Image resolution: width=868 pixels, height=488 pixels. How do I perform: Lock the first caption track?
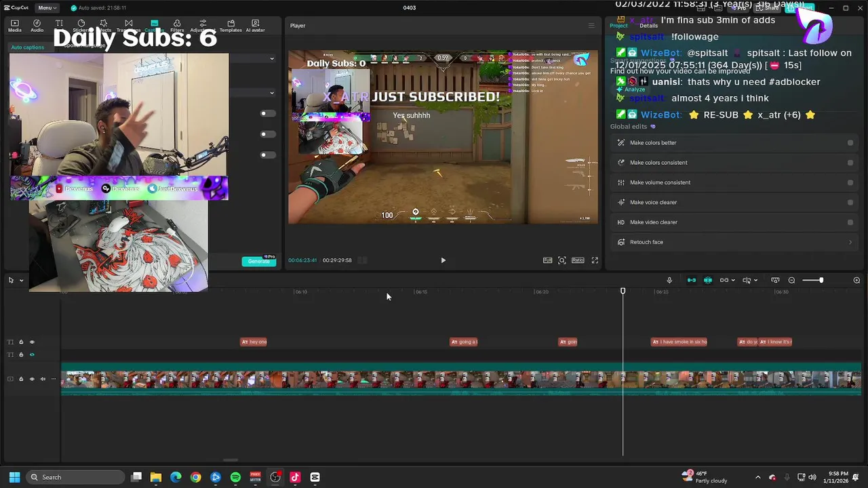21,342
